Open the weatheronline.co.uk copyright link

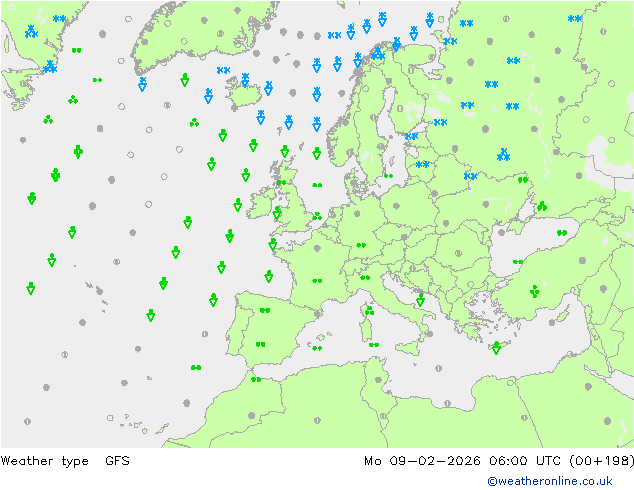pos(550,481)
